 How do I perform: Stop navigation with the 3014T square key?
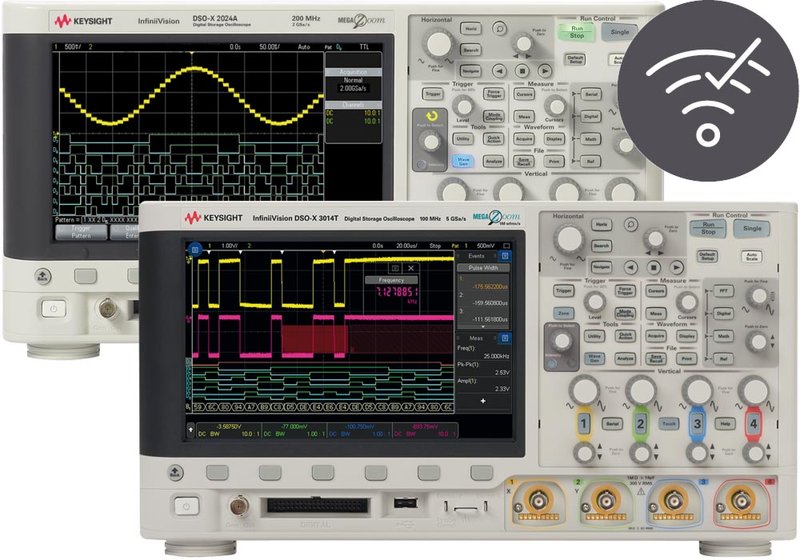click(x=654, y=267)
